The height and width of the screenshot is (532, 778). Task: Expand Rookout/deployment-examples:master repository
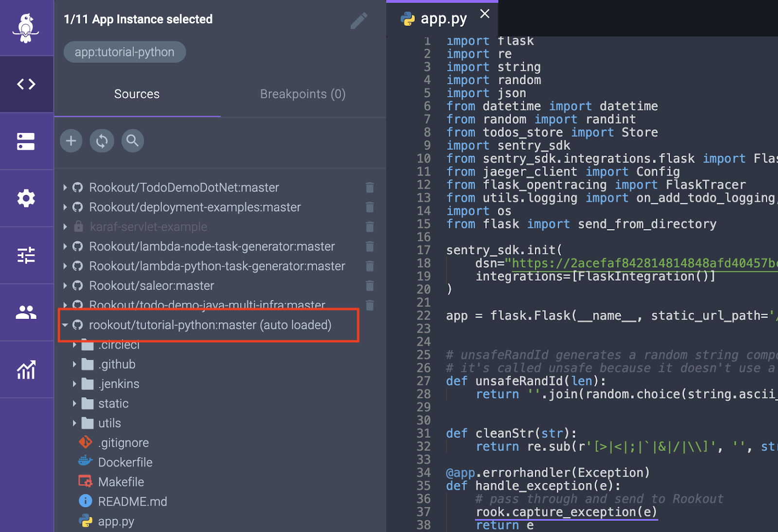65,207
